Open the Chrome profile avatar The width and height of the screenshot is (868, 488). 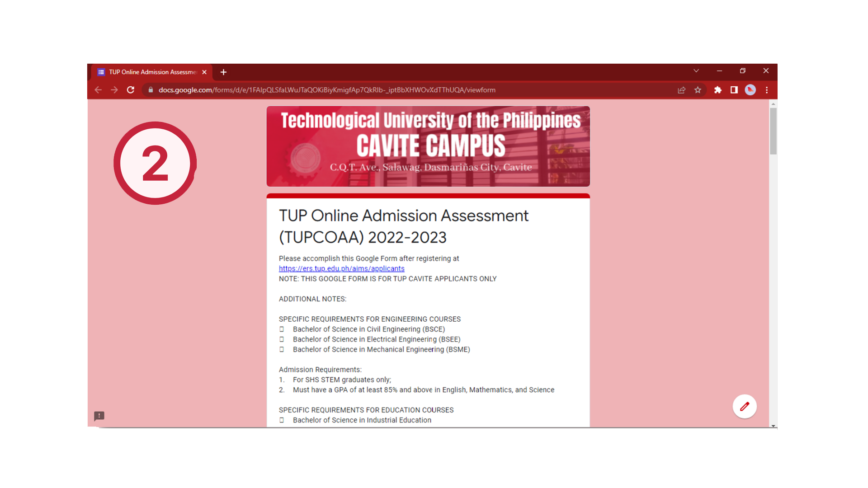tap(750, 90)
